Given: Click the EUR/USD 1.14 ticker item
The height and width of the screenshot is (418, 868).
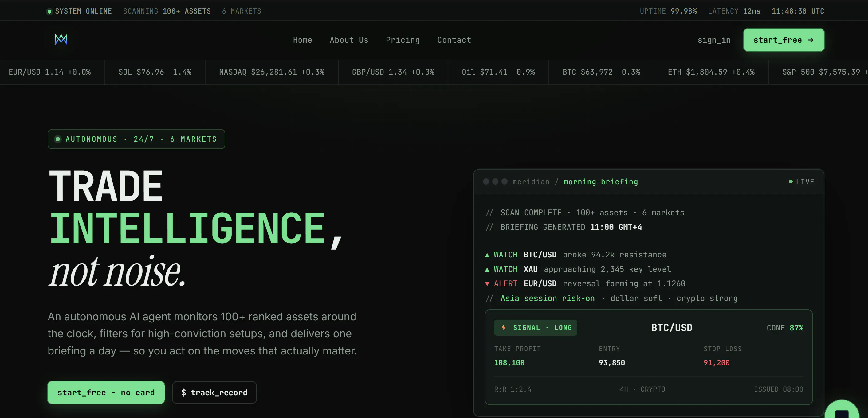Looking at the screenshot, I should click(x=50, y=72).
